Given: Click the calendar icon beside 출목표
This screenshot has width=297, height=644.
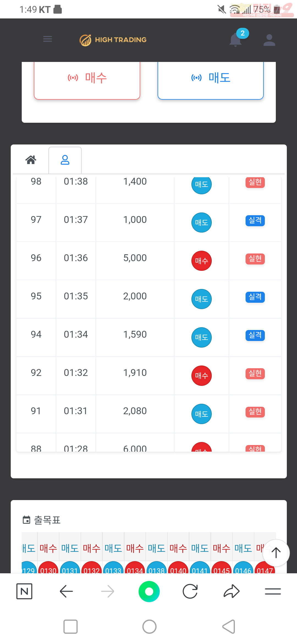Looking at the screenshot, I should pyautogui.click(x=26, y=520).
